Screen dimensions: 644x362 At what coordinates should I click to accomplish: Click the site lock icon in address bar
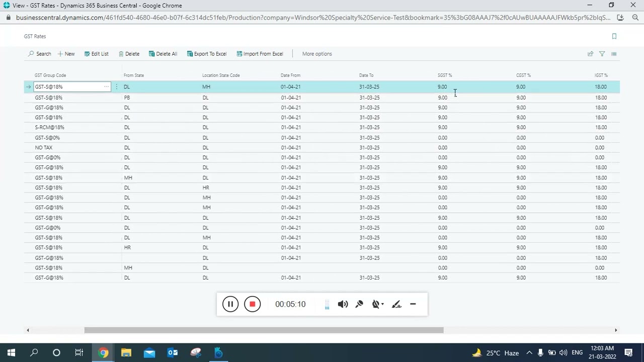tap(8, 18)
